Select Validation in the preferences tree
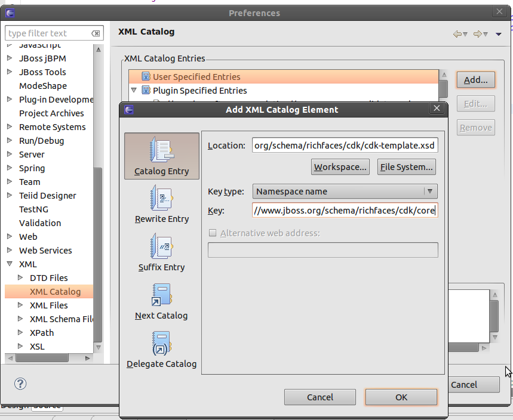Screen dimensions: 513x420 click(40, 223)
